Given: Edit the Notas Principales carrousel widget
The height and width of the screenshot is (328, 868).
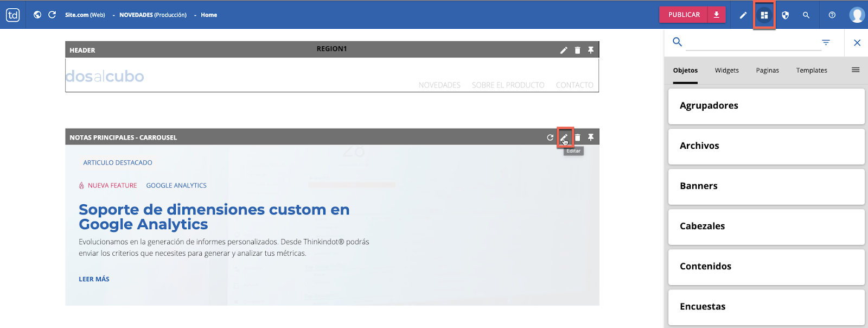Looking at the screenshot, I should (564, 137).
